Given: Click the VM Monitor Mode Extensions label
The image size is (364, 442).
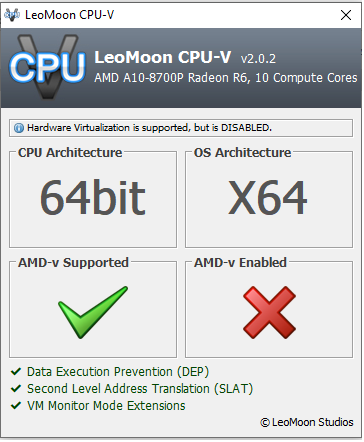Looking at the screenshot, I should tap(106, 406).
